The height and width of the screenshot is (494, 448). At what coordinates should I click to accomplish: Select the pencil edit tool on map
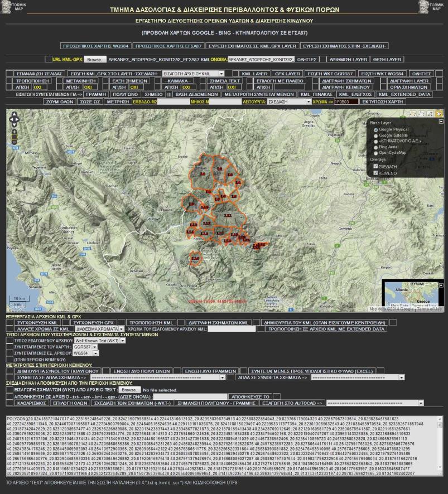(430, 114)
